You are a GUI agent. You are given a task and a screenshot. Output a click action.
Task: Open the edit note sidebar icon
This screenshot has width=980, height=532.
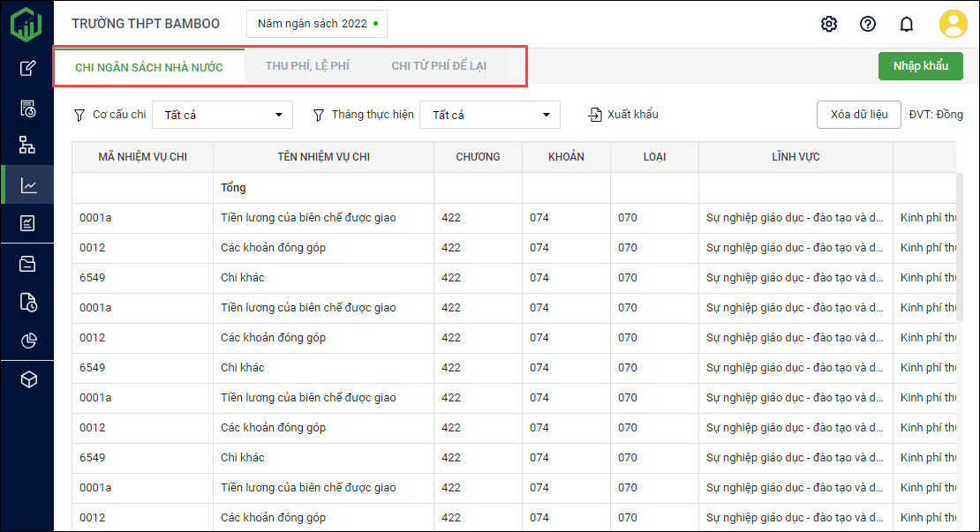(28, 68)
